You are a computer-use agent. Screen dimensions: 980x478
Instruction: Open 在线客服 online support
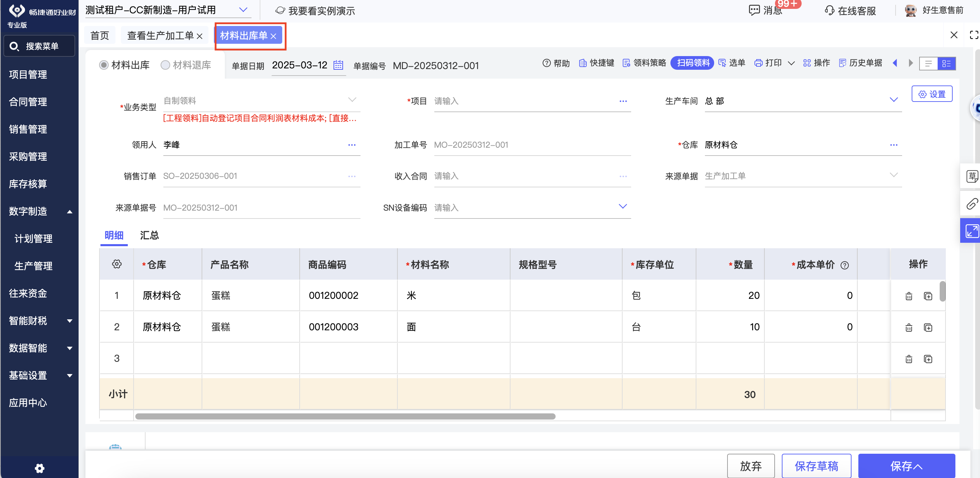850,11
